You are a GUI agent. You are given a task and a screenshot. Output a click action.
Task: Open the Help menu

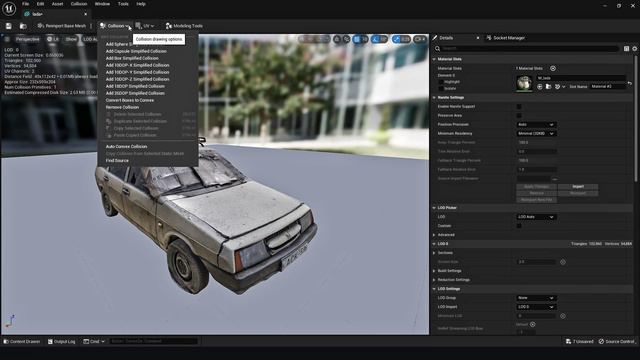pos(141,4)
